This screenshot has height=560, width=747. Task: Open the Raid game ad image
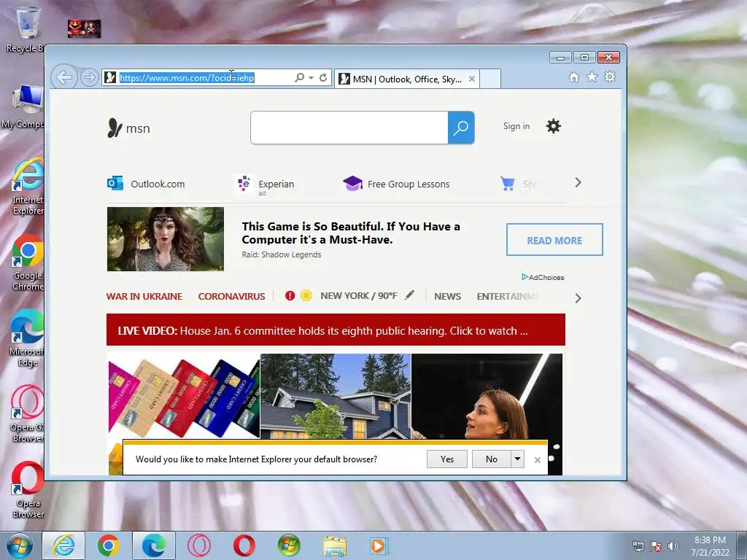[x=166, y=239]
